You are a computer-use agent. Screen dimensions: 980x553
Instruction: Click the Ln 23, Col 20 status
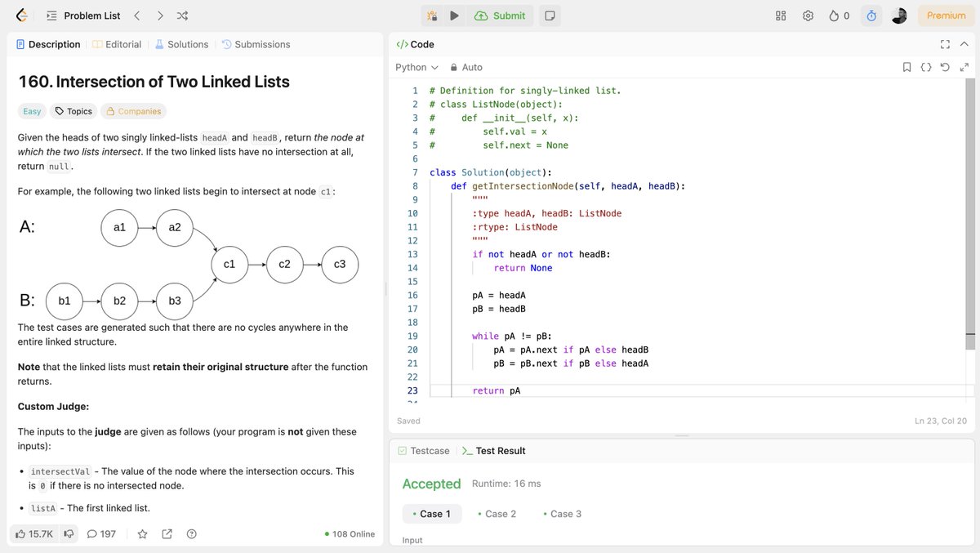tap(941, 421)
